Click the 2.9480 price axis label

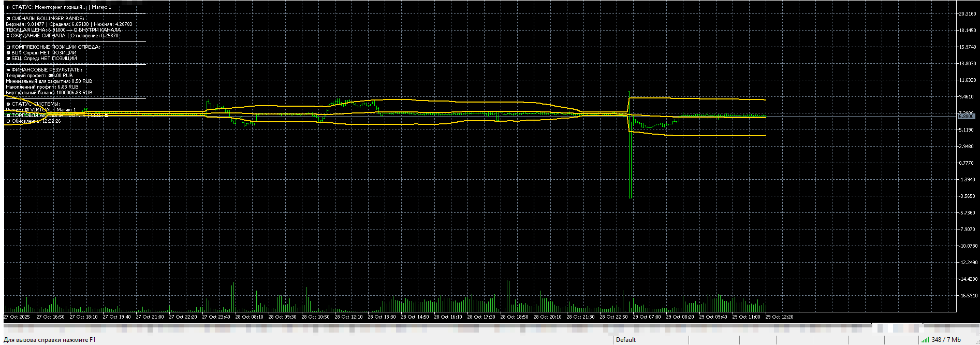point(967,147)
